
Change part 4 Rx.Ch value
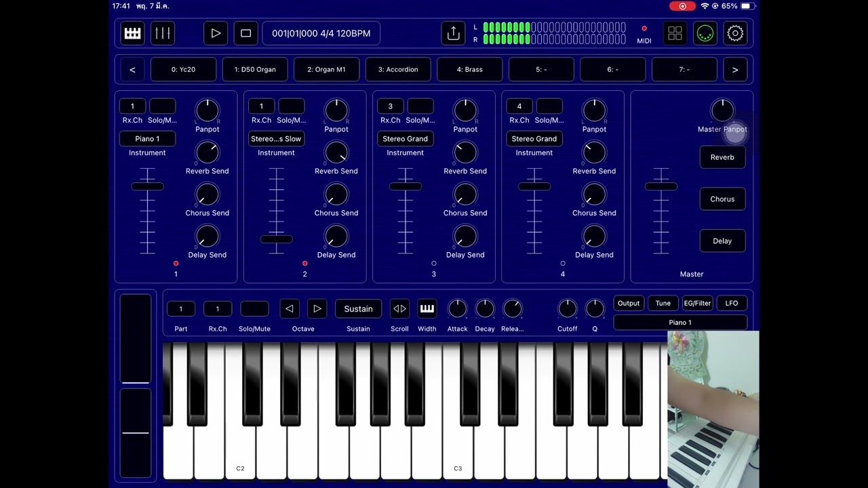[x=519, y=106]
